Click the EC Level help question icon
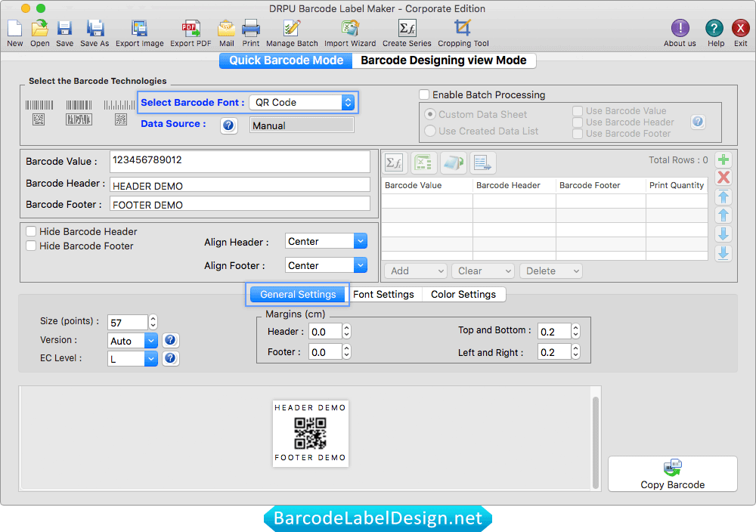This screenshot has width=756, height=532. [170, 358]
